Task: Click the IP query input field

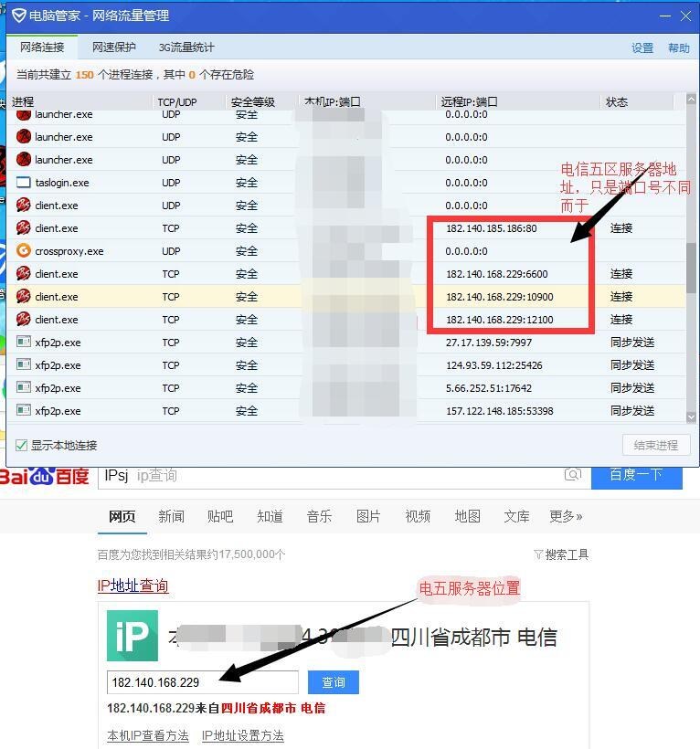Action: point(203,682)
